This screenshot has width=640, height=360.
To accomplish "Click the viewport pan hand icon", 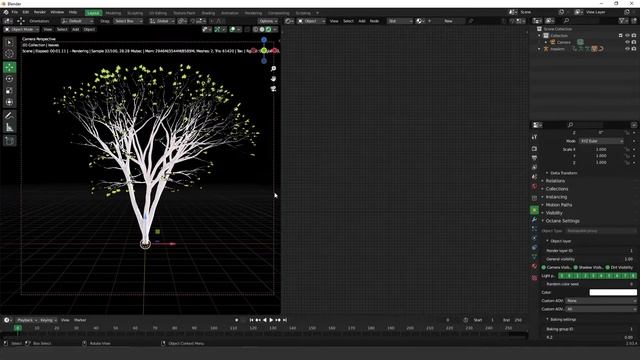I will (x=273, y=78).
